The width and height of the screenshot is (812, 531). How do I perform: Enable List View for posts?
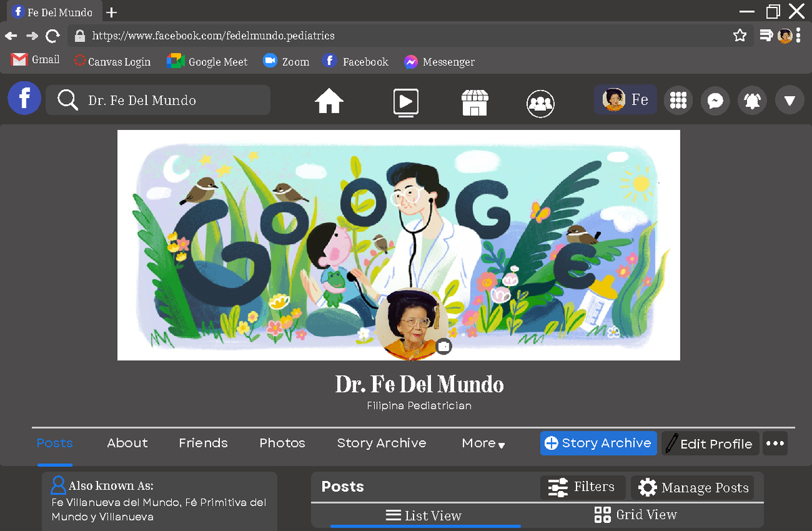click(424, 515)
